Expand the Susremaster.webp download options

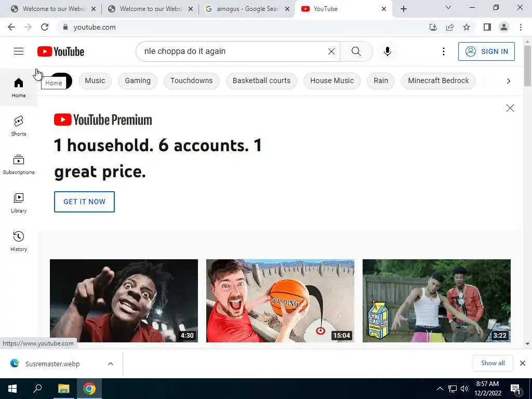pos(111,364)
